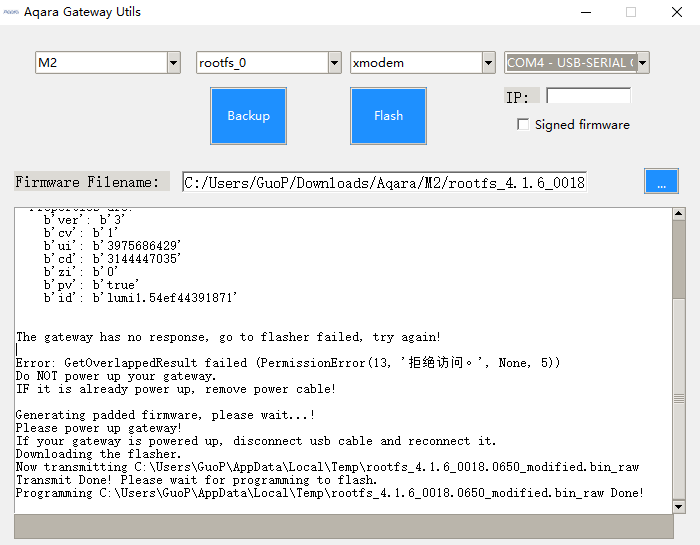
Task: Click log line 'IF it is already power up'
Action: tap(176, 389)
